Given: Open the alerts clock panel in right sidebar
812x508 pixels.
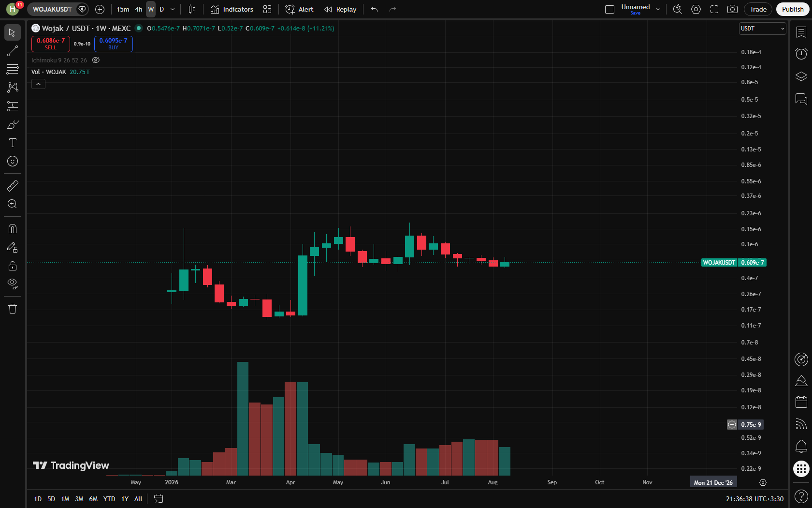Looking at the screenshot, I should coord(801,54).
